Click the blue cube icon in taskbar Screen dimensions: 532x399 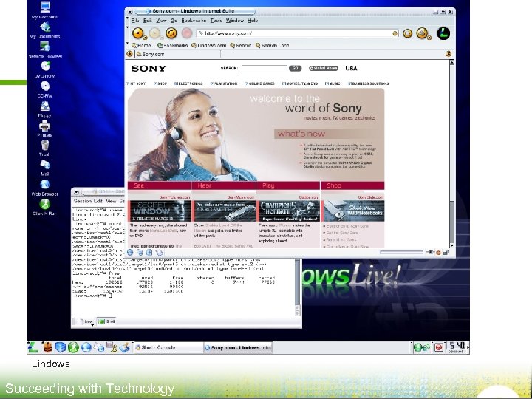point(60,347)
